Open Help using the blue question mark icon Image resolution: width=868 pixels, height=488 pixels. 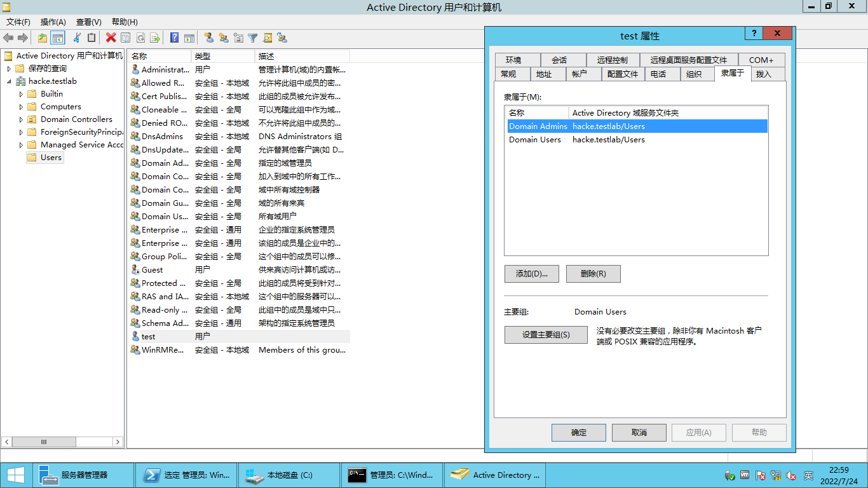[x=173, y=37]
